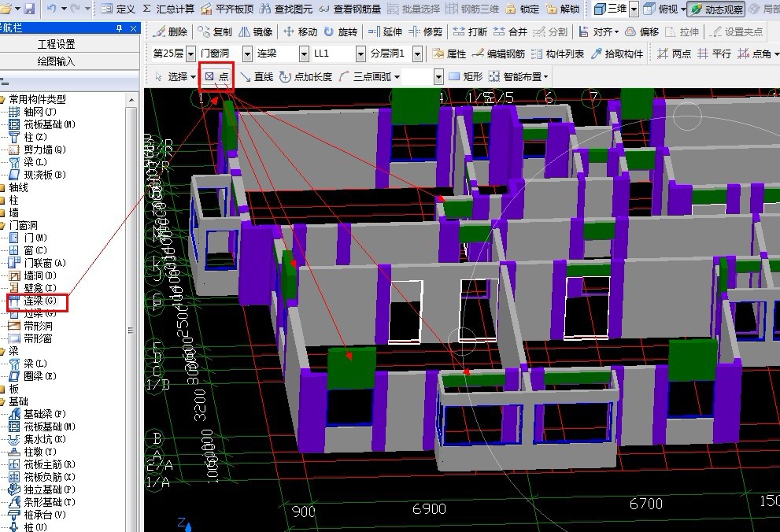Open the 构件列表 component list
The image size is (780, 532).
(557, 54)
